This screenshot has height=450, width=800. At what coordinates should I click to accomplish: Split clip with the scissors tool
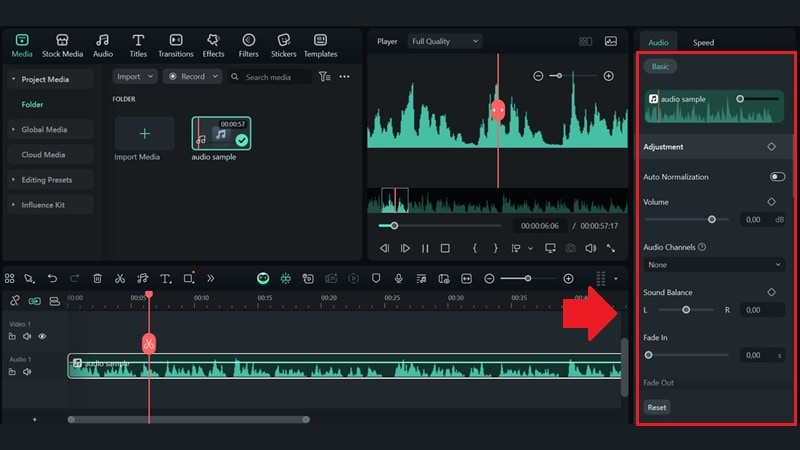(119, 279)
